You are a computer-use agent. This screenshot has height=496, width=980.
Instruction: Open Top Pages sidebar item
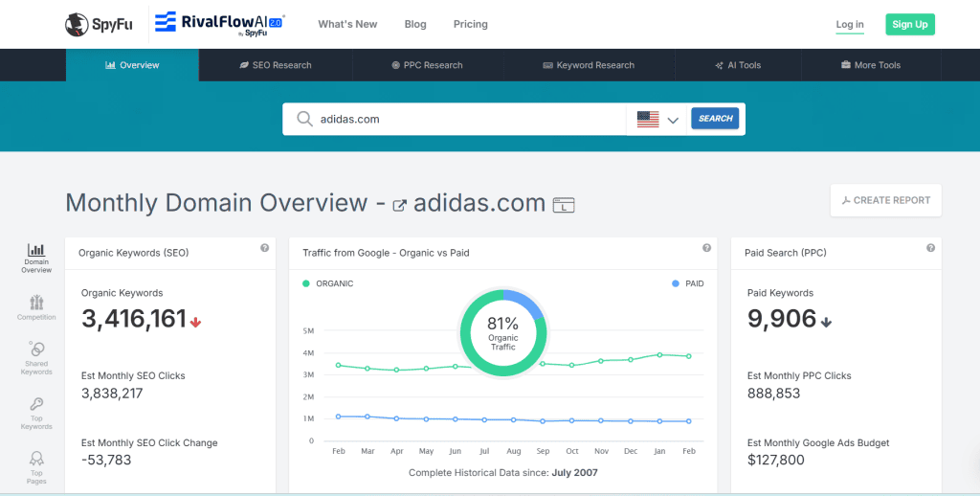pos(36,468)
